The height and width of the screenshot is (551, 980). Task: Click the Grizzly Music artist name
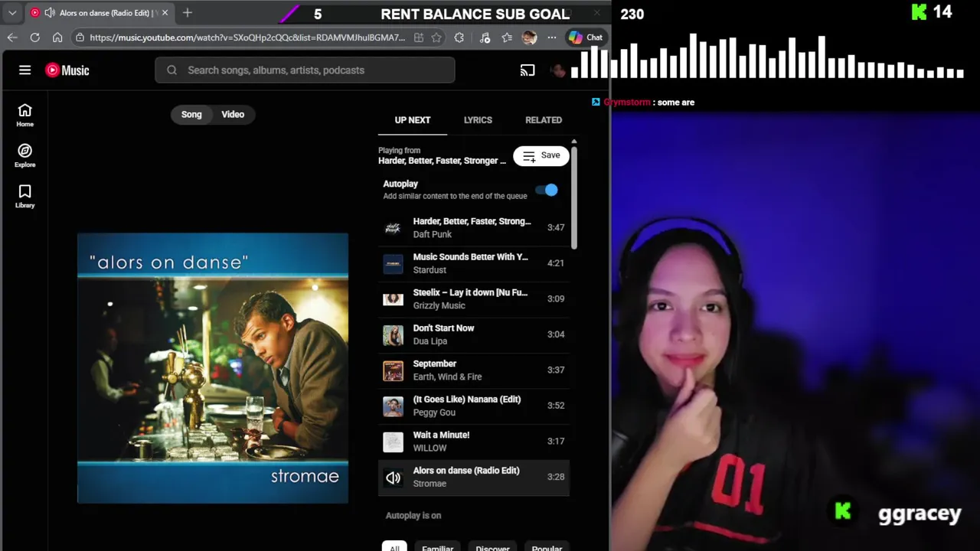coord(439,305)
